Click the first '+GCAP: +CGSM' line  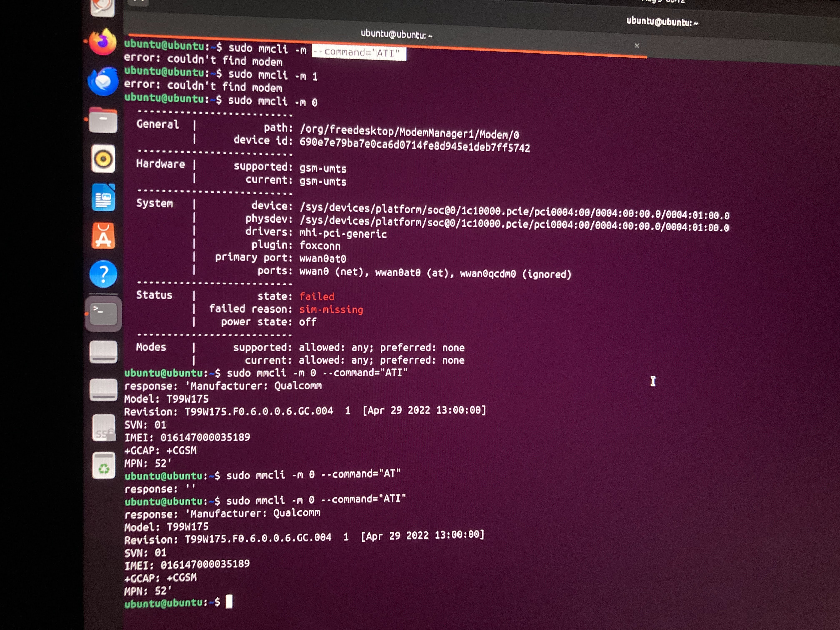[160, 450]
